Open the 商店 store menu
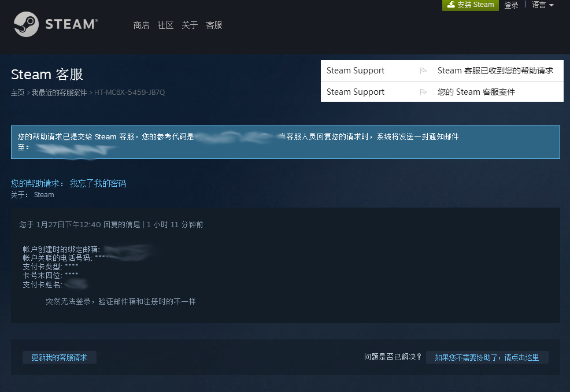Screen dimensions: 570x392 pyautogui.click(x=142, y=25)
